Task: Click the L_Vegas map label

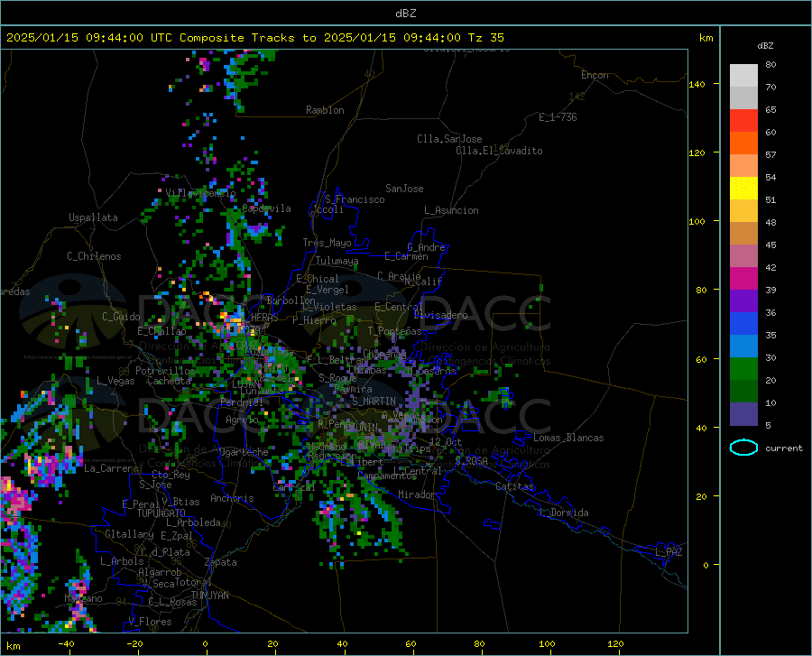Action: [x=115, y=381]
